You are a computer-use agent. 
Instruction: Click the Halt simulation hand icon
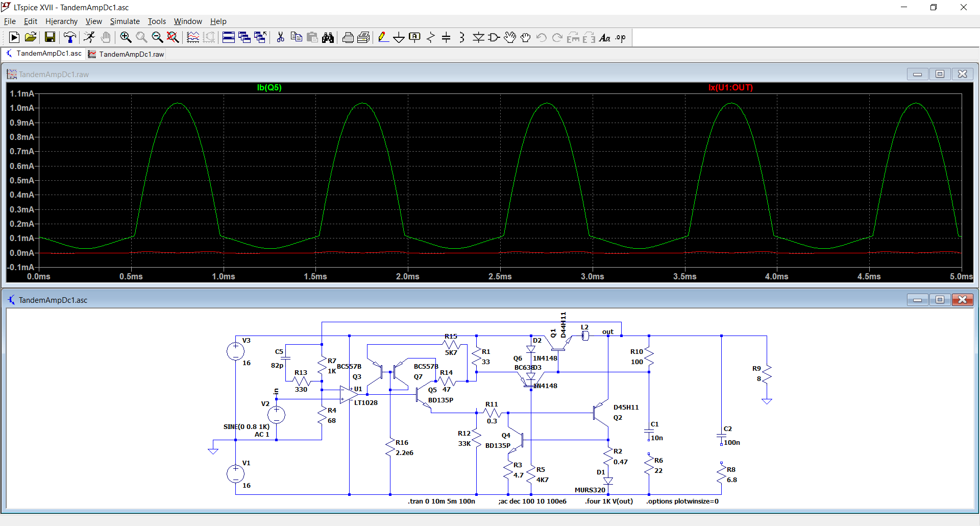tap(105, 37)
